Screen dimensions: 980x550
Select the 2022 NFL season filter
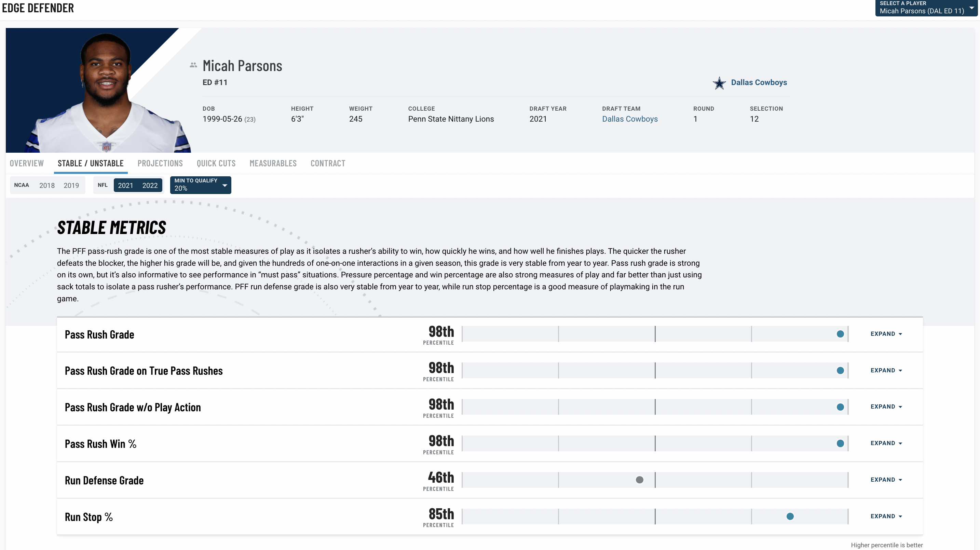(x=150, y=185)
